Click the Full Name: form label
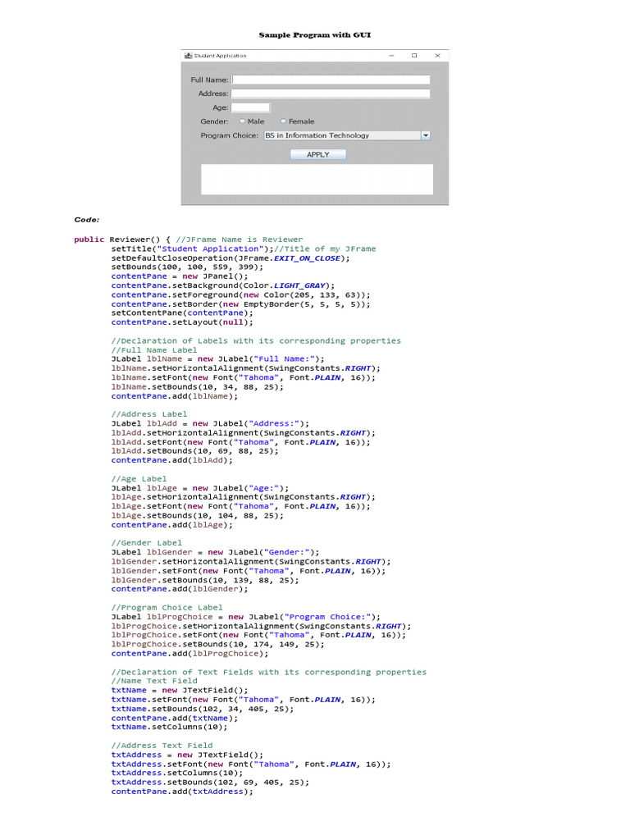 coord(209,80)
